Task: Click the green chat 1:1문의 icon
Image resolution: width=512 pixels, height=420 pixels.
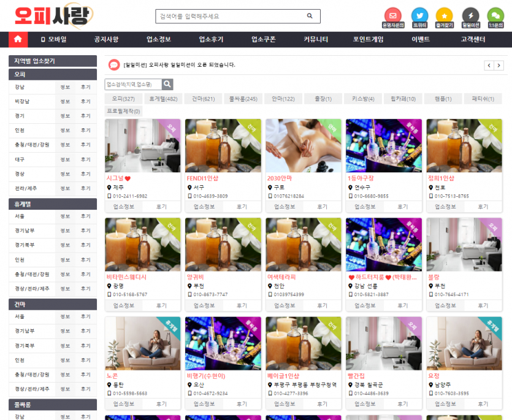Action: (x=495, y=15)
